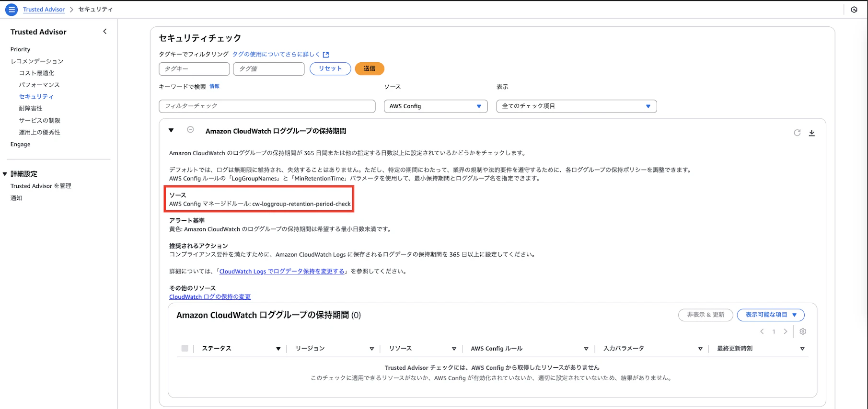Go to previous page arrow in table
Viewport: 868px width, 409px height.
coord(762,331)
